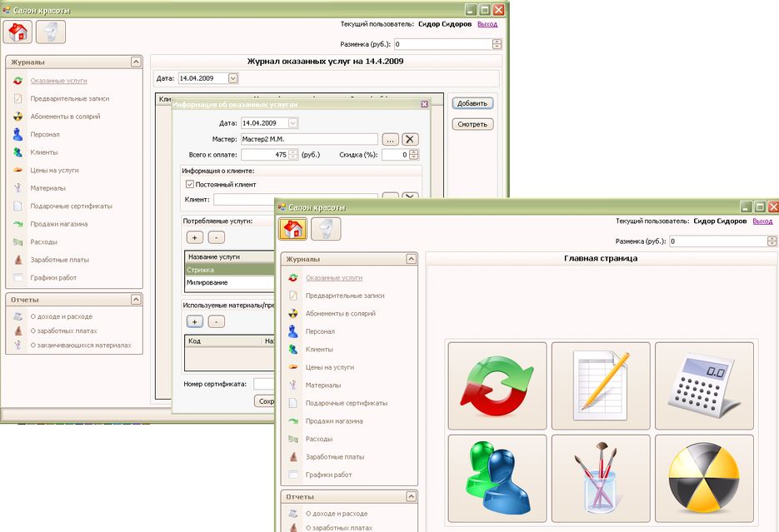This screenshot has height=532, width=779.
Task: Click the Название услуги column header
Action: tap(230, 257)
